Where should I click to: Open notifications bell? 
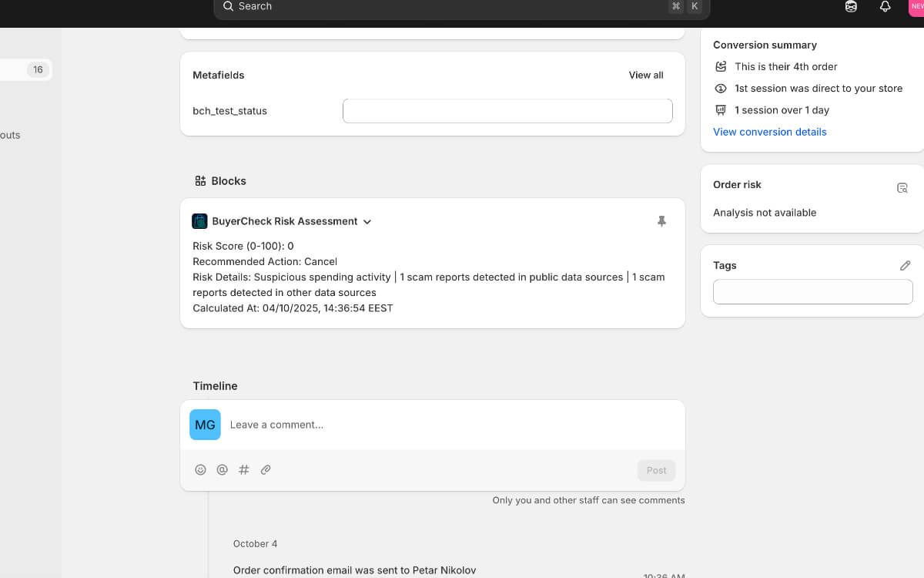coord(885,6)
